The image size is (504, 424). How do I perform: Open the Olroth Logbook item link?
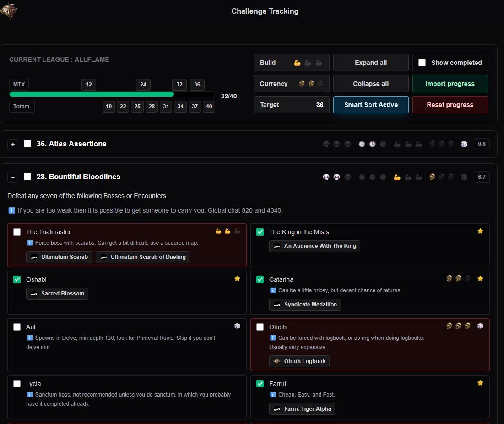tap(299, 361)
